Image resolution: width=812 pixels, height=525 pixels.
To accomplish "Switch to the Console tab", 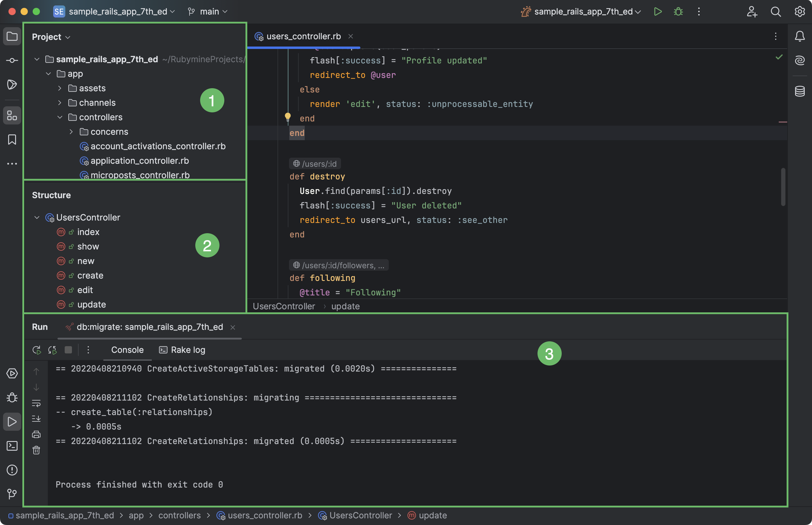I will [x=127, y=350].
